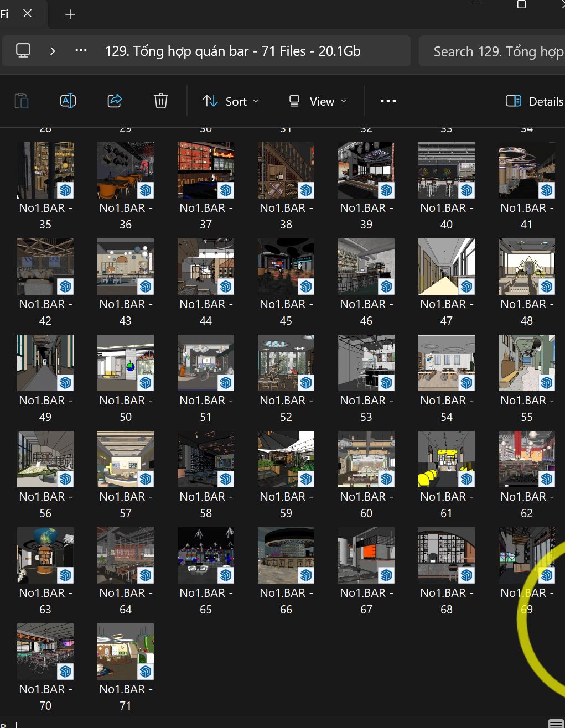Select the No1.BAR - 47 file thumbnail
Screen dimensions: 565x728
(447, 267)
